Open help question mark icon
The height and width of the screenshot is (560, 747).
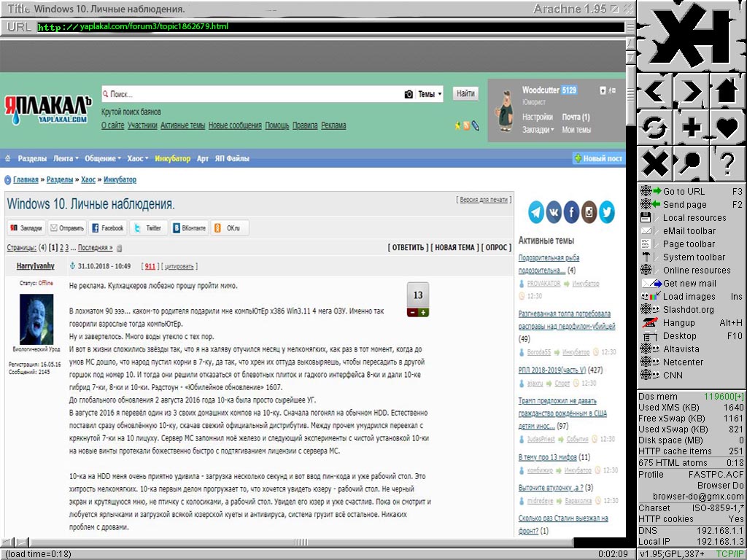point(727,163)
